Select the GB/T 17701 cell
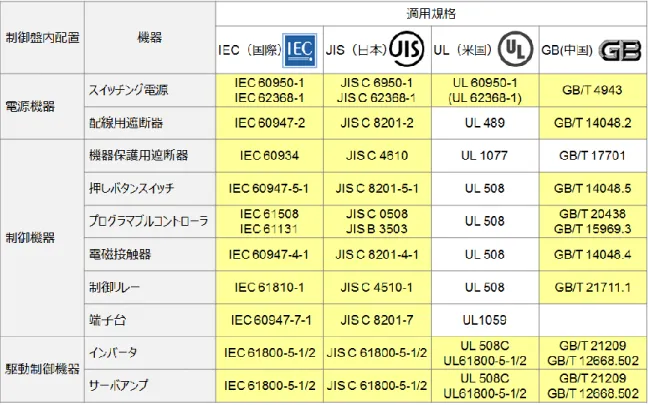Image resolution: width=648 pixels, height=405 pixels. pyautogui.click(x=593, y=155)
